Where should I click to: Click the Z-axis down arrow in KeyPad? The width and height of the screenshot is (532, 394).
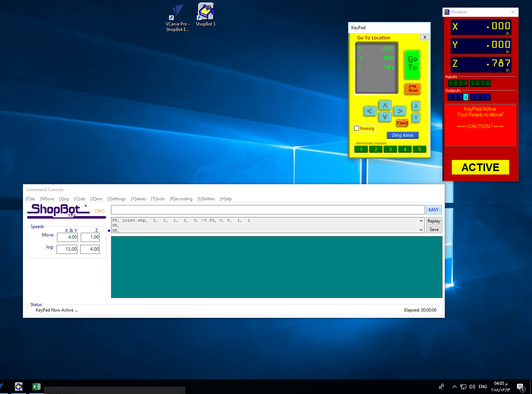(x=416, y=117)
